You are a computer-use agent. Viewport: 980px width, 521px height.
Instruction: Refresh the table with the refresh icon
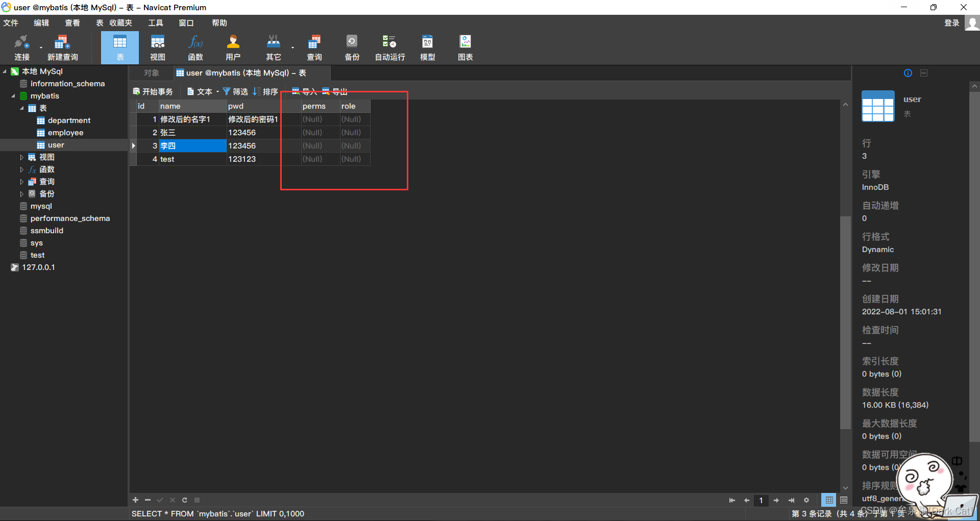pyautogui.click(x=185, y=500)
